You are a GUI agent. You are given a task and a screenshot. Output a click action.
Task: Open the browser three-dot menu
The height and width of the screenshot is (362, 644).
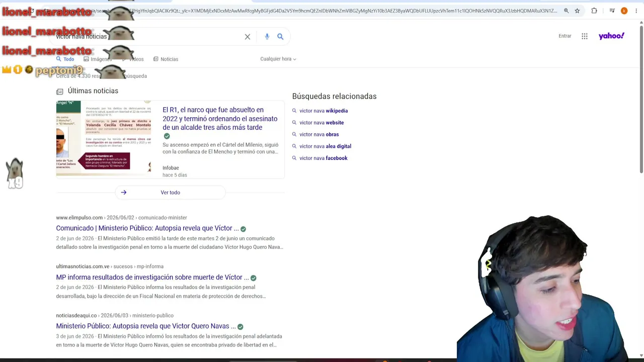tap(636, 11)
